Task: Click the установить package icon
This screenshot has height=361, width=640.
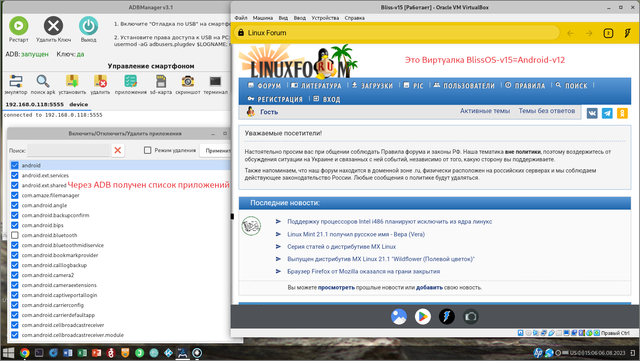Action: tap(72, 81)
